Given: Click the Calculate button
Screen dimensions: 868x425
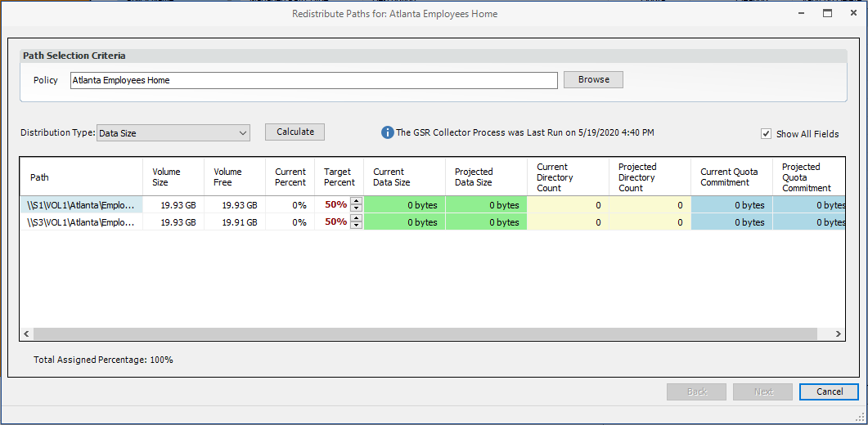Looking at the screenshot, I should click(295, 132).
